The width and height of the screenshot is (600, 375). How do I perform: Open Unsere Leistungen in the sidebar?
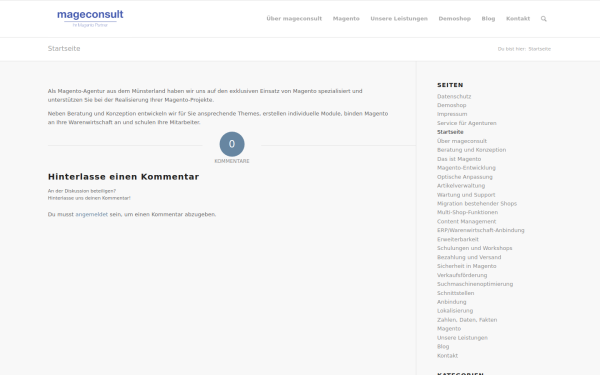click(x=462, y=338)
